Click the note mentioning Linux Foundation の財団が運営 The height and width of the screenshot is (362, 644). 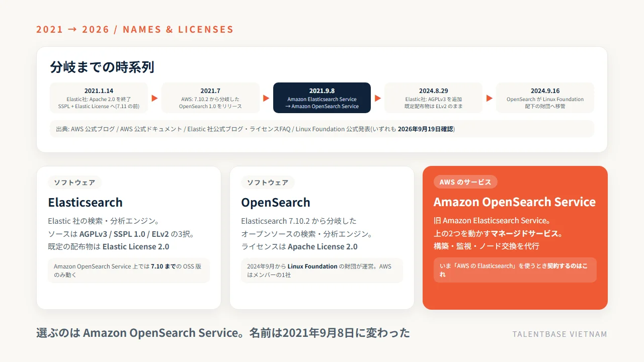(322, 270)
